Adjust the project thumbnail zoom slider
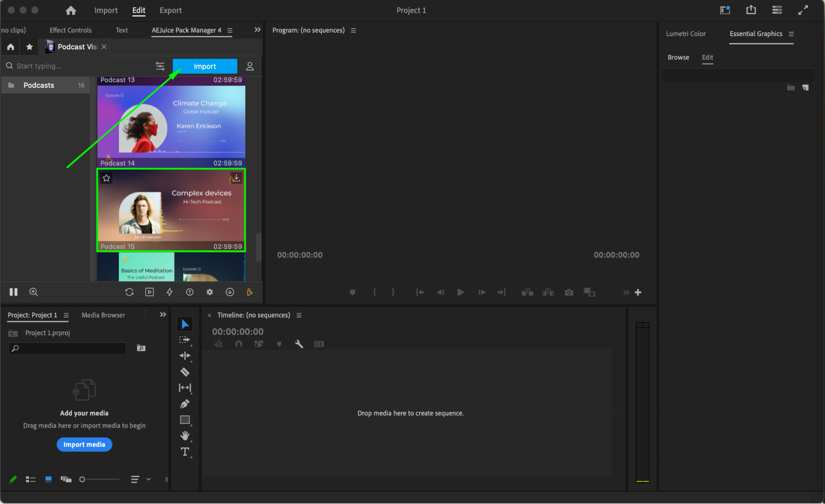The height and width of the screenshot is (504, 825). click(x=83, y=479)
